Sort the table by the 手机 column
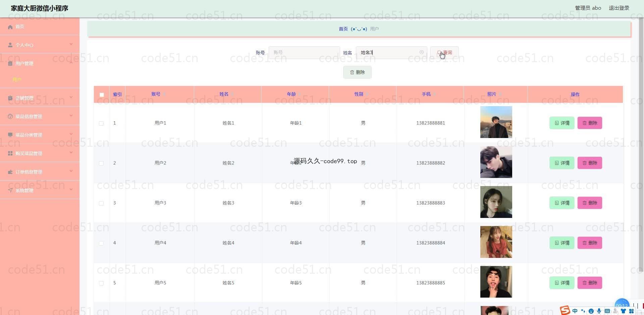This screenshot has width=644, height=315. pos(434,94)
